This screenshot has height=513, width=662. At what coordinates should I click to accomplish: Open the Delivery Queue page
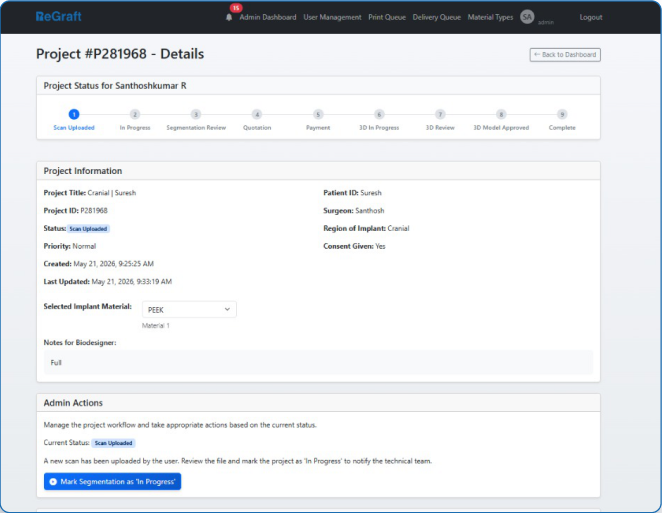tap(437, 17)
